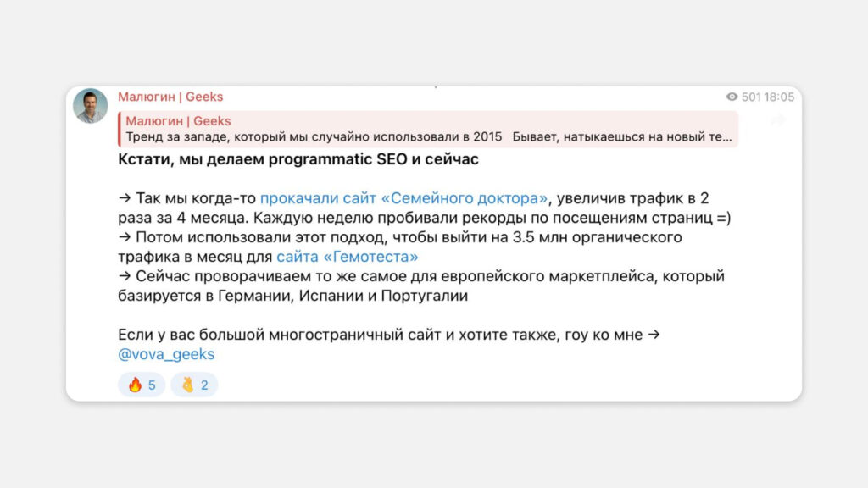Image resolution: width=868 pixels, height=488 pixels.
Task: Follow the link сайта «Гемотеста»
Action: point(347,257)
